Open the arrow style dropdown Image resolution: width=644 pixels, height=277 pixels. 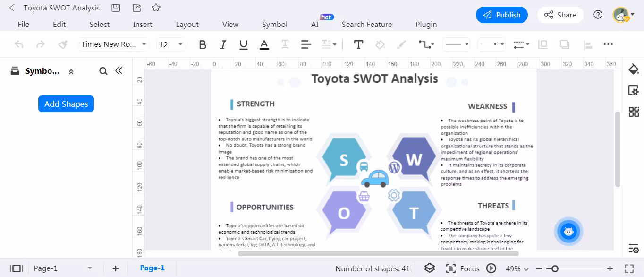click(491, 44)
